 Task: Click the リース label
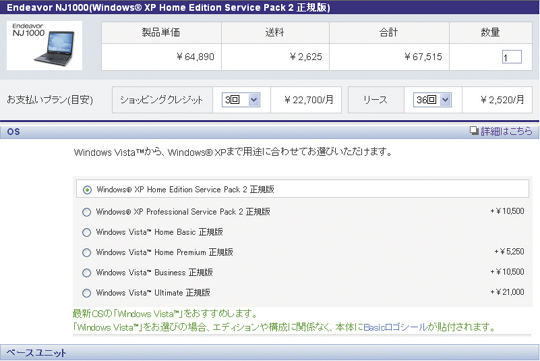tap(375, 100)
